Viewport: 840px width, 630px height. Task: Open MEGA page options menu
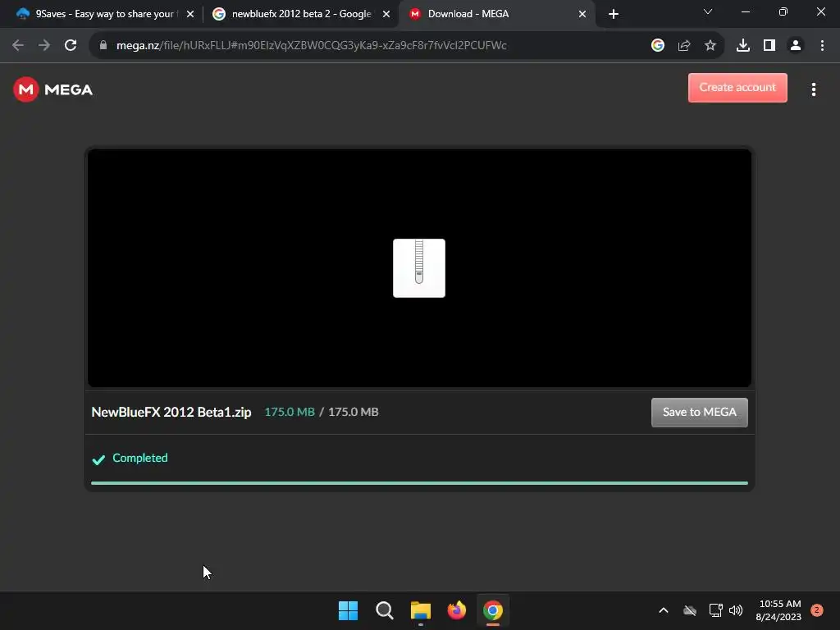coord(813,89)
